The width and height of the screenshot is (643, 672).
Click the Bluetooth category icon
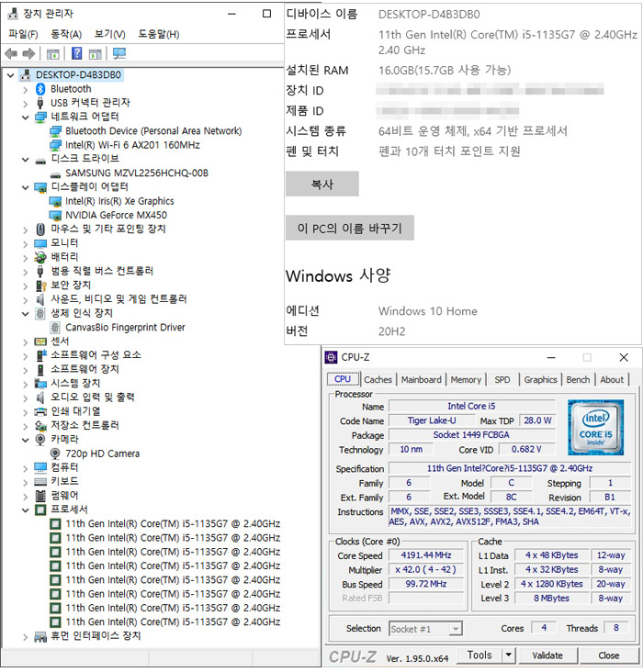coord(40,89)
